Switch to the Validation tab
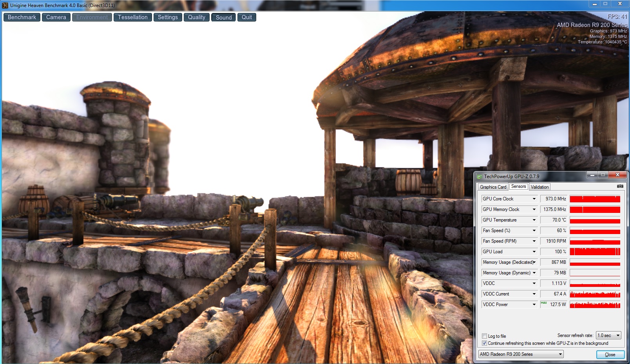This screenshot has height=364, width=630. point(539,187)
